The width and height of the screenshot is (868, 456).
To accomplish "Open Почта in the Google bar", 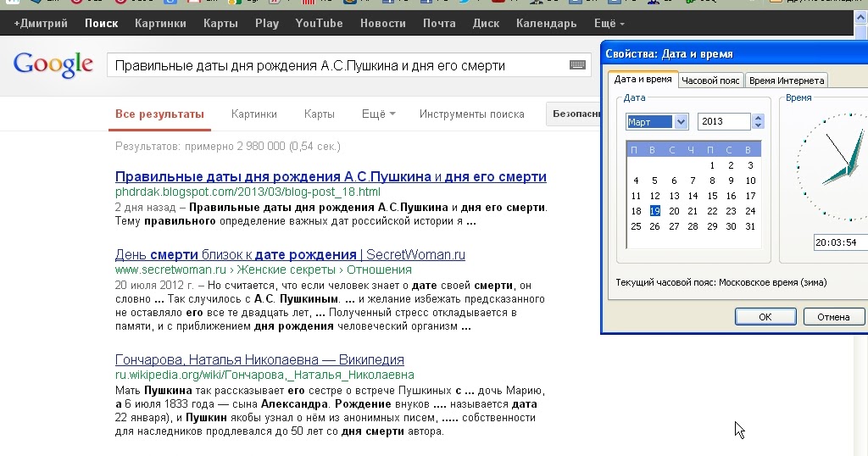I will pyautogui.click(x=439, y=23).
